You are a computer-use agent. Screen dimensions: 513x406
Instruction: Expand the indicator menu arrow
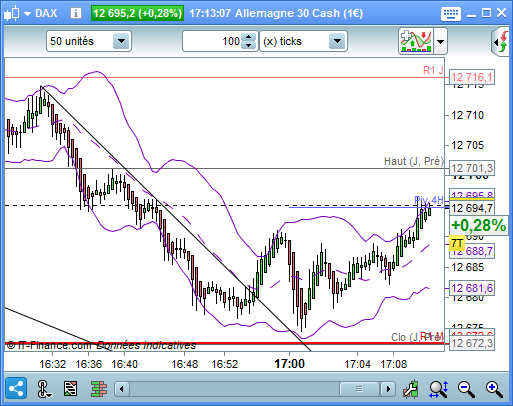(x=440, y=41)
